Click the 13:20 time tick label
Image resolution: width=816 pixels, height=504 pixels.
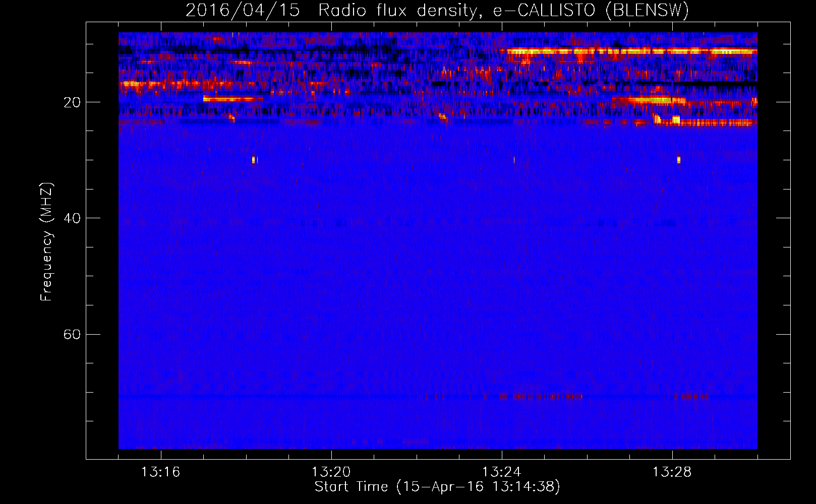[331, 472]
